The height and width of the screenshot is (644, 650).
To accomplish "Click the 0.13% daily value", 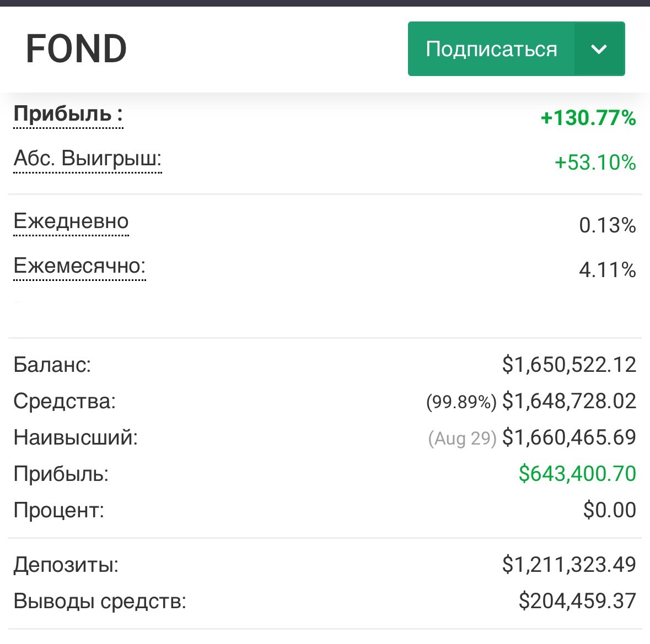I will pyautogui.click(x=607, y=225).
